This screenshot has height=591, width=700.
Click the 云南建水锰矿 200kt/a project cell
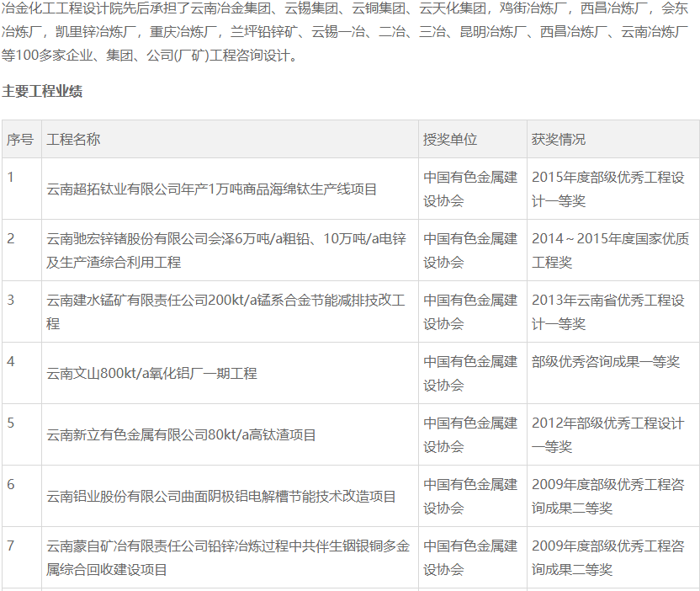(x=225, y=311)
